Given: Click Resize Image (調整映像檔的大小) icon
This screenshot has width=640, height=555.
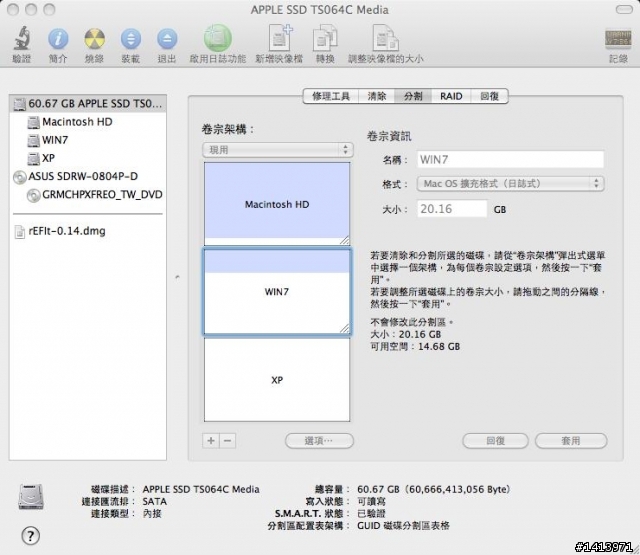Looking at the screenshot, I should pyautogui.click(x=385, y=38).
